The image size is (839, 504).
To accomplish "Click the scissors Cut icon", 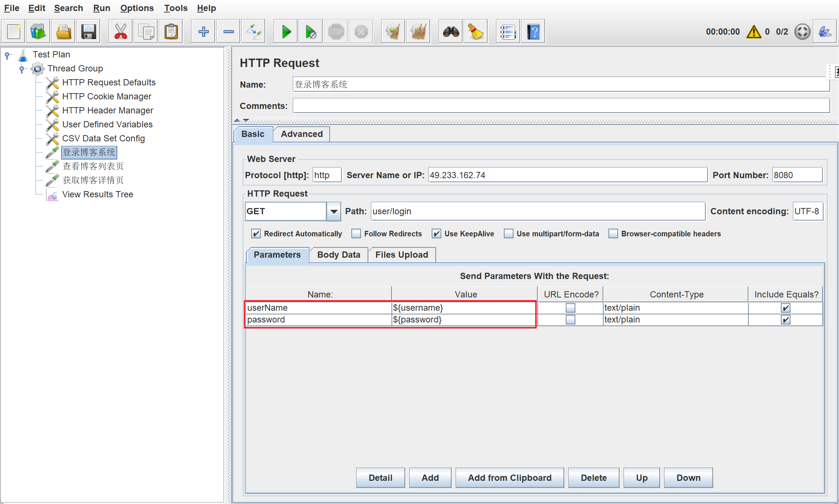I will point(120,32).
